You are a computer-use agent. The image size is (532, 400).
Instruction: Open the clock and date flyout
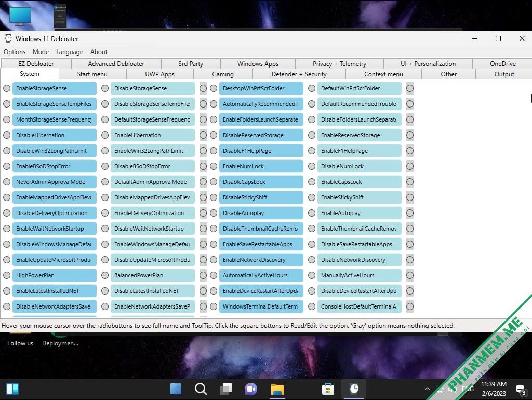[x=494, y=389]
